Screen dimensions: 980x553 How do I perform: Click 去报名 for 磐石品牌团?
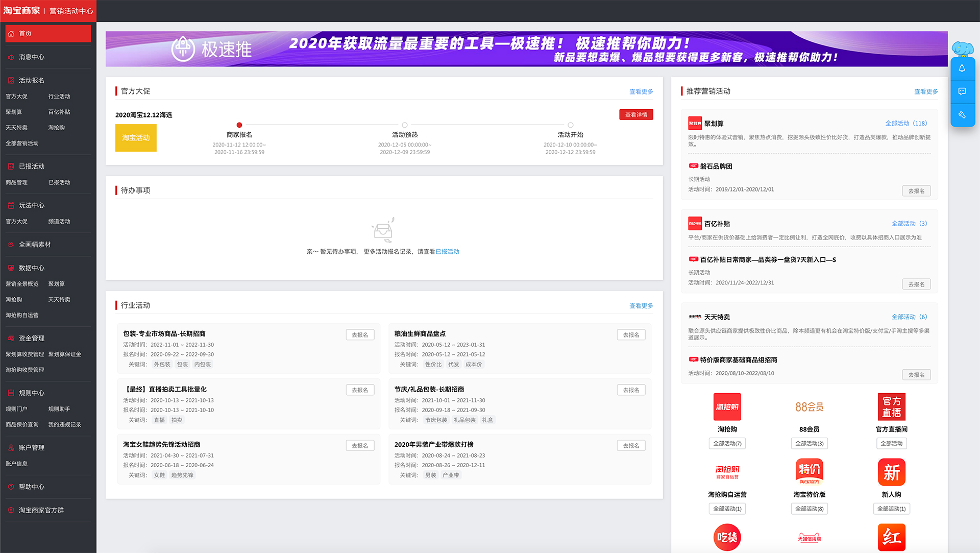(916, 191)
